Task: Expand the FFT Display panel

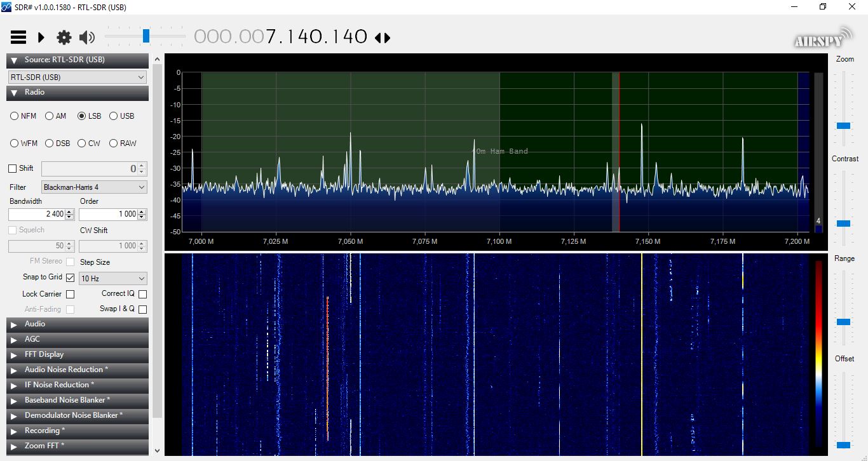Action: pos(78,354)
